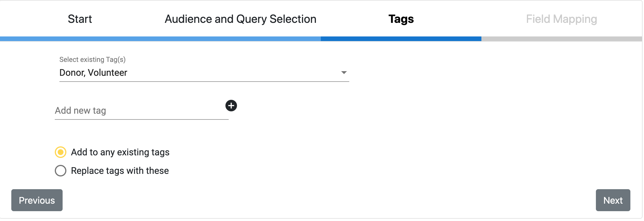Select the Tags step heading

click(x=401, y=19)
